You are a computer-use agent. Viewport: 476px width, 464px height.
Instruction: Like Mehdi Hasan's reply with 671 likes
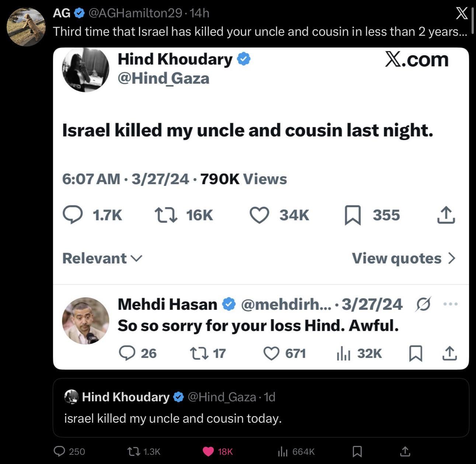(271, 353)
